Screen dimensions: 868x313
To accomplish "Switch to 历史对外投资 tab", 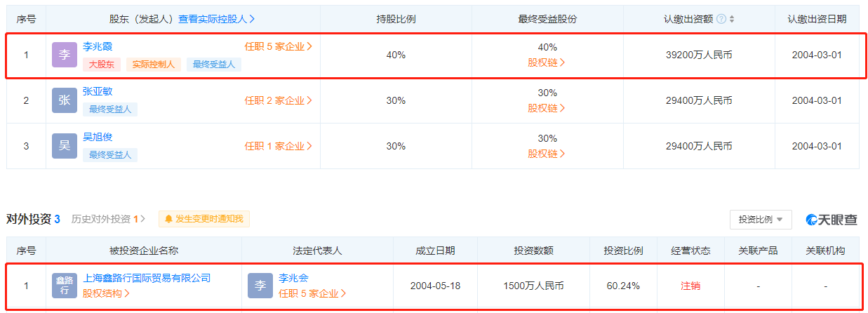I will click(x=108, y=219).
